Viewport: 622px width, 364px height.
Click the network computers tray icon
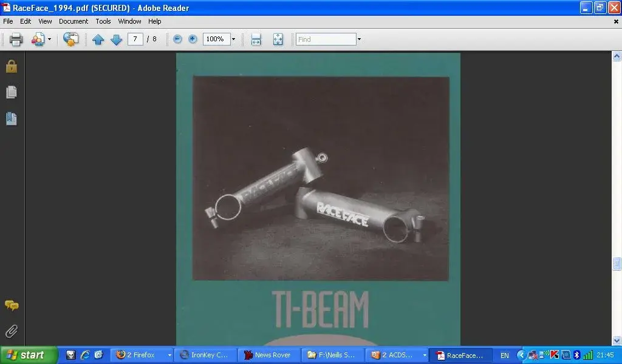(533, 355)
